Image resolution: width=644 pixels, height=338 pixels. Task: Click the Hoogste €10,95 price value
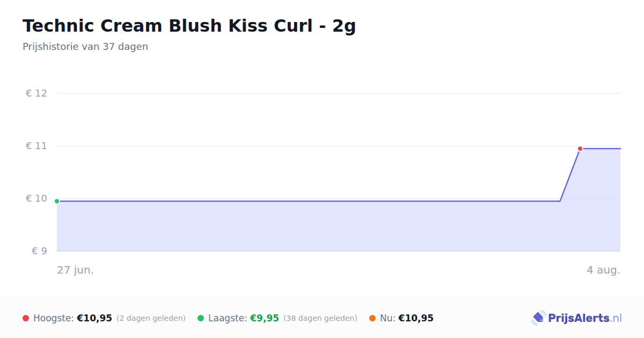click(x=94, y=318)
